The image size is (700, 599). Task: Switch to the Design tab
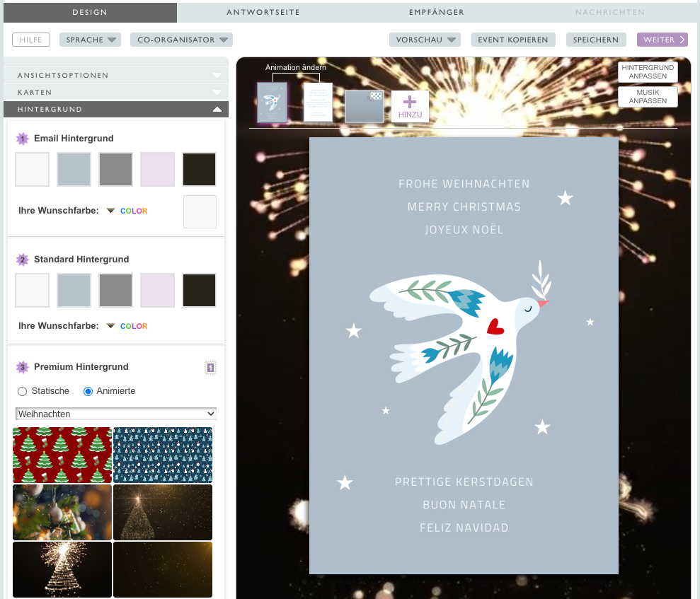(x=90, y=13)
